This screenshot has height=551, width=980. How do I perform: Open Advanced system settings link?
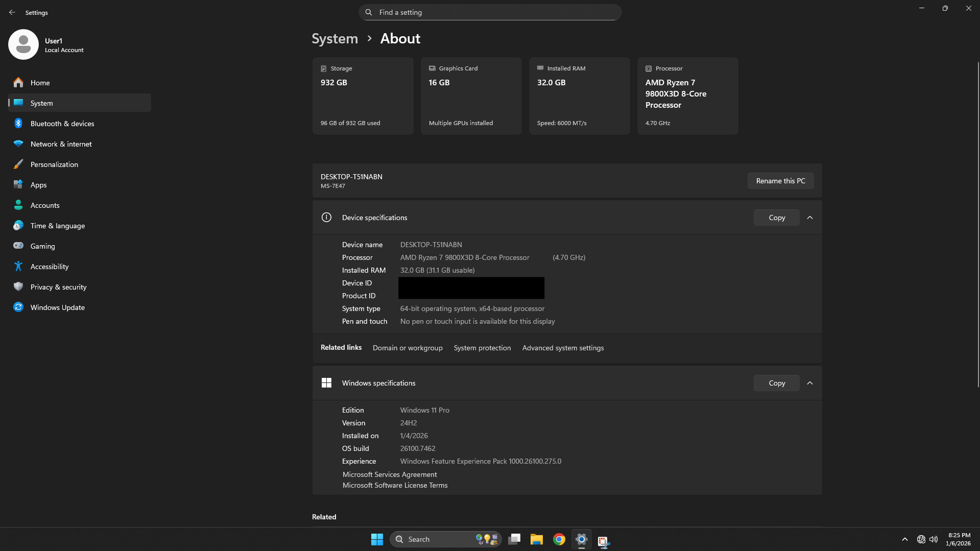(x=563, y=348)
